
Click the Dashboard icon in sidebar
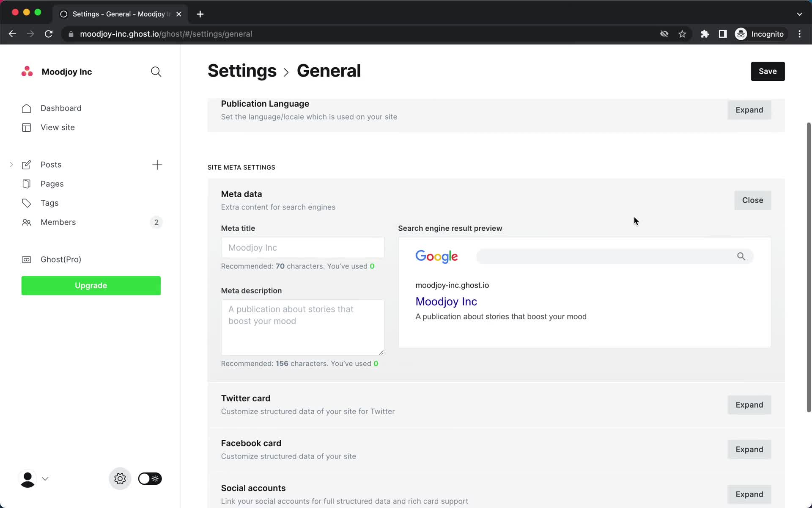(x=26, y=108)
